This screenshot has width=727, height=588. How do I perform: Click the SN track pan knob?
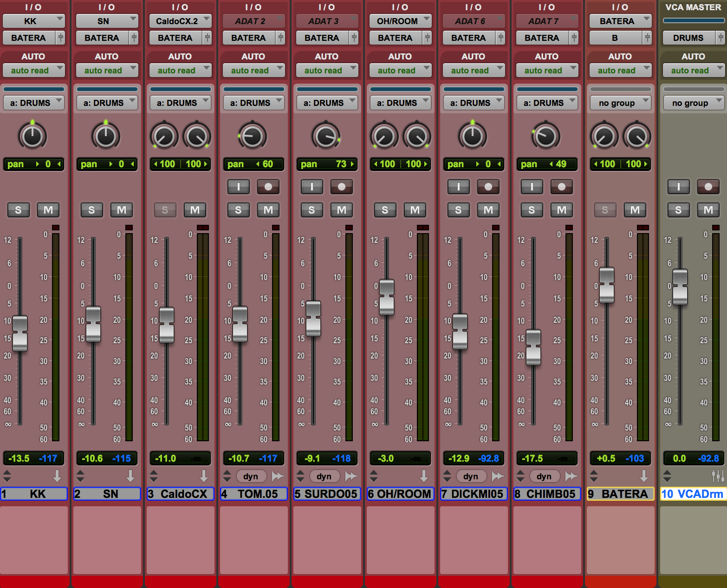pos(106,136)
